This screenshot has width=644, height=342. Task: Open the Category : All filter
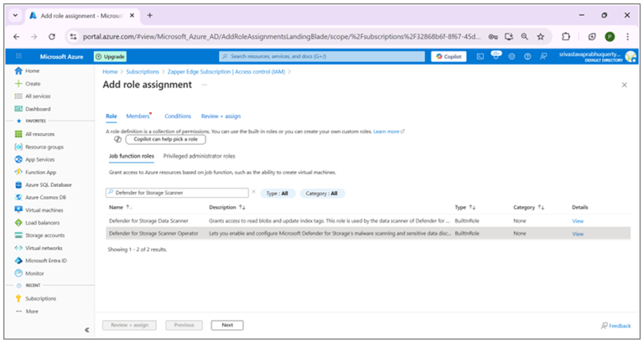coord(322,194)
